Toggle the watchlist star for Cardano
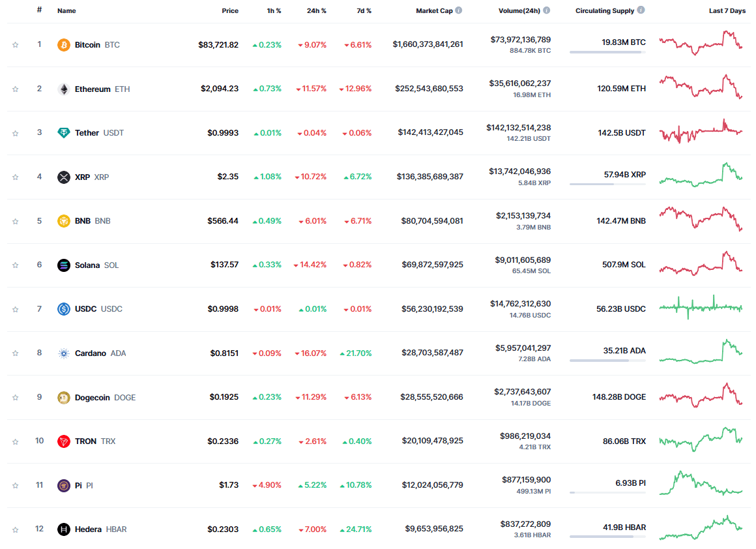The width and height of the screenshot is (756, 549). 15,353
